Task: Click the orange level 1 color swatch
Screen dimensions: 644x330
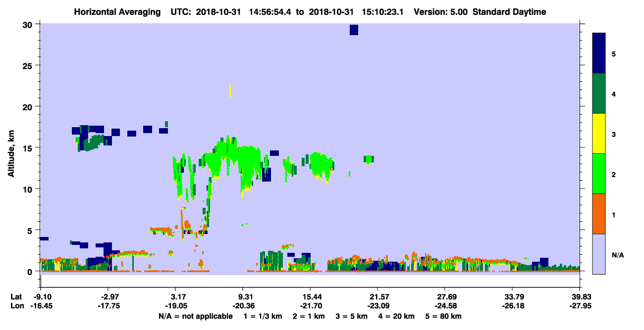Action: (x=599, y=214)
